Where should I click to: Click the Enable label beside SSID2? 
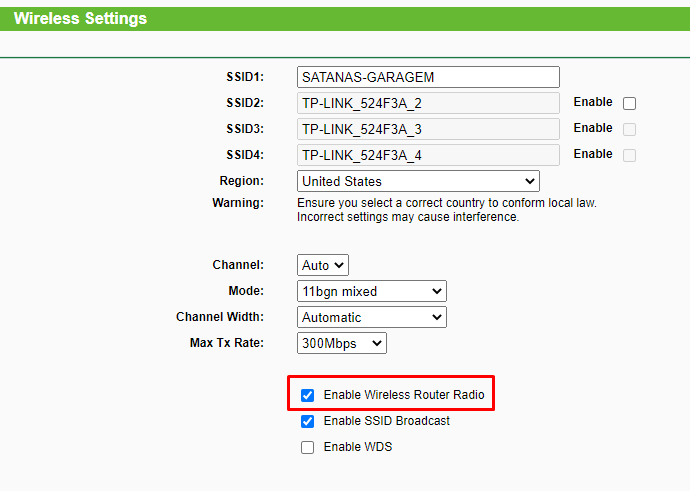(593, 102)
